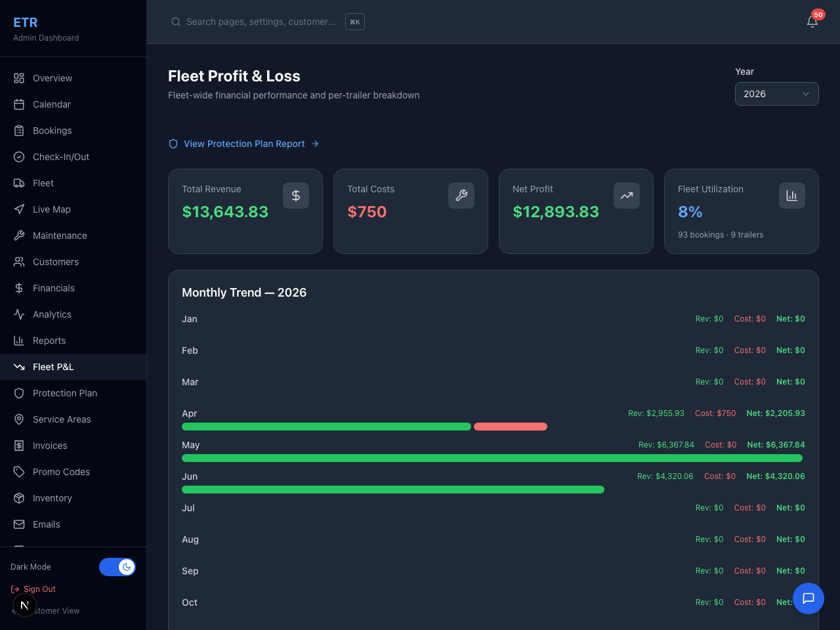
Task: Click the April red cost bar
Action: point(511,427)
